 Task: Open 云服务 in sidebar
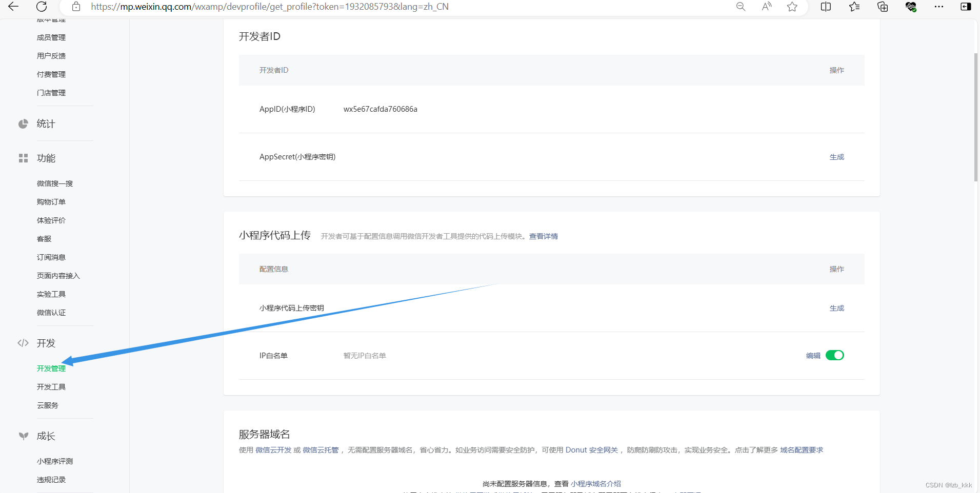point(48,405)
